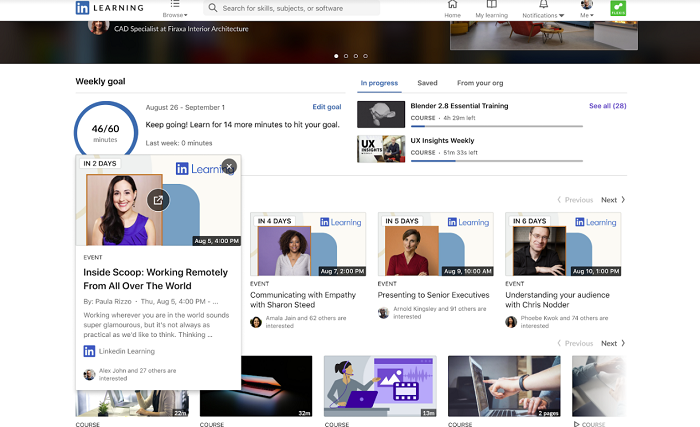700x427 pixels.
Task: Select third carousel dot
Action: click(x=356, y=56)
